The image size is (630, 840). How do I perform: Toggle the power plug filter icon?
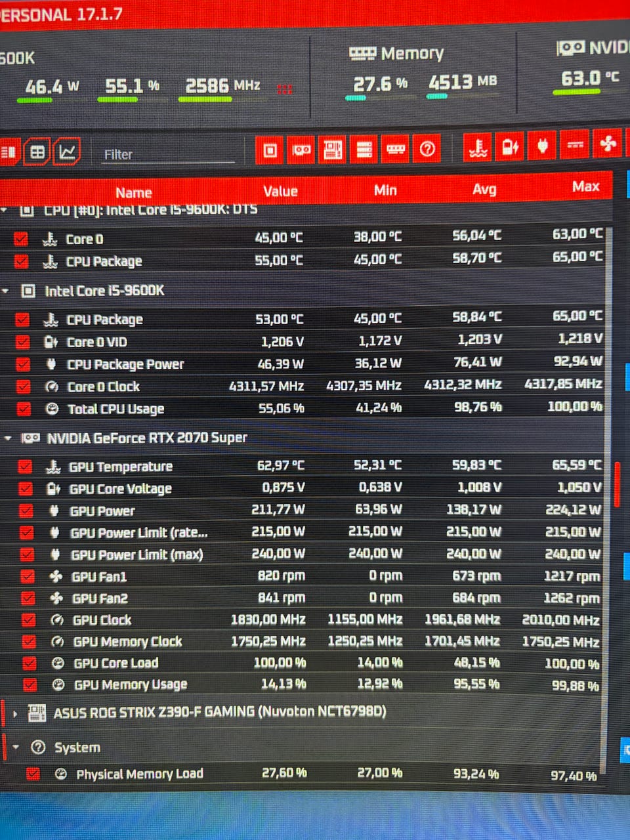pyautogui.click(x=543, y=145)
